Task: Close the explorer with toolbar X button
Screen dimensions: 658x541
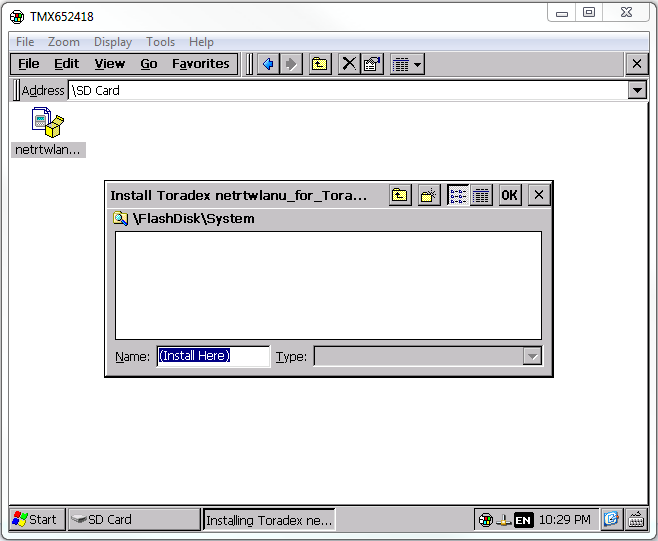Action: coord(637,64)
